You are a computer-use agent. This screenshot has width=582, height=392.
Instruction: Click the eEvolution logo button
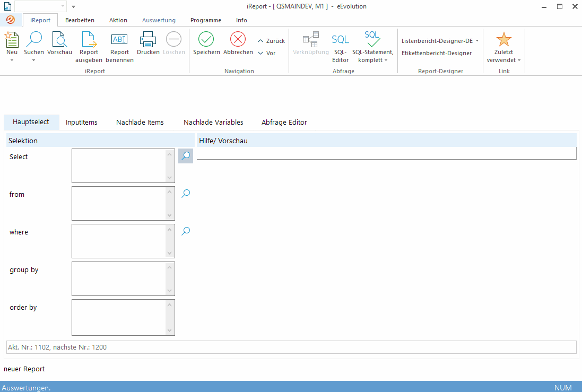point(11,20)
